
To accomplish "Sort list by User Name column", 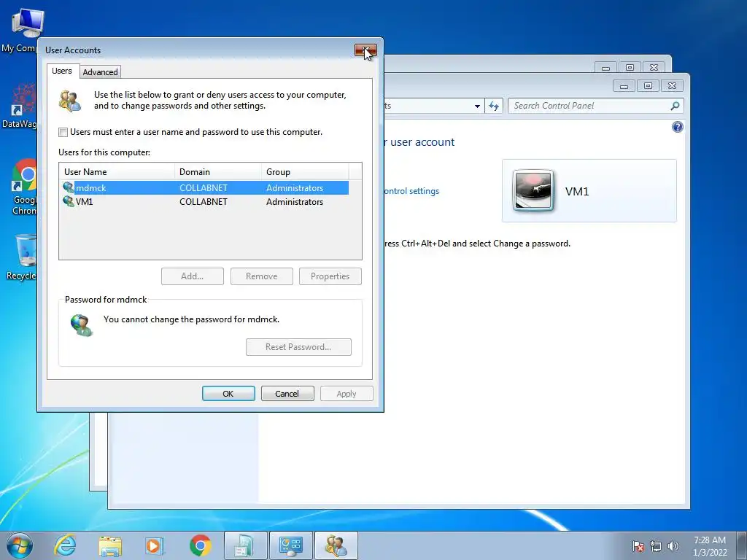I will click(x=117, y=172).
